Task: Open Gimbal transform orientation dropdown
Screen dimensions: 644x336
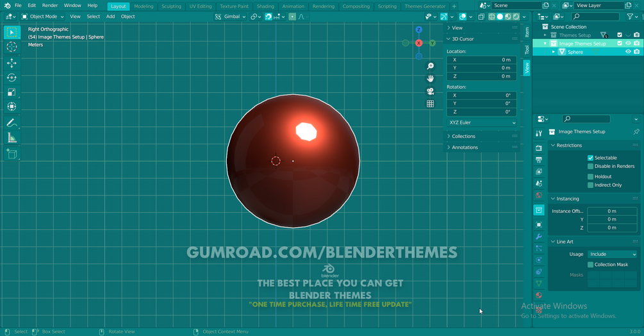Action: pyautogui.click(x=231, y=17)
